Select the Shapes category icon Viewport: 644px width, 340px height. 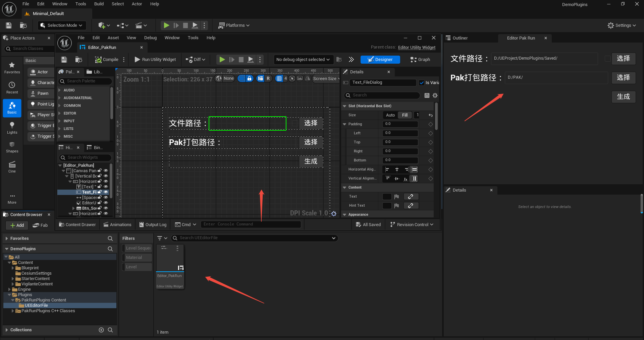coord(12,147)
